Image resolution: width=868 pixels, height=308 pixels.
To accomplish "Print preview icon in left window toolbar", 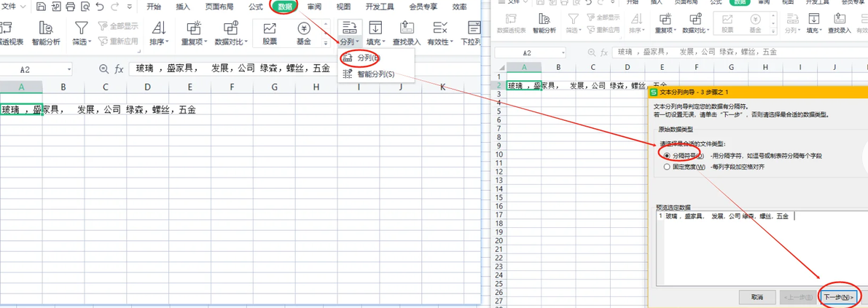I will coord(85,7).
